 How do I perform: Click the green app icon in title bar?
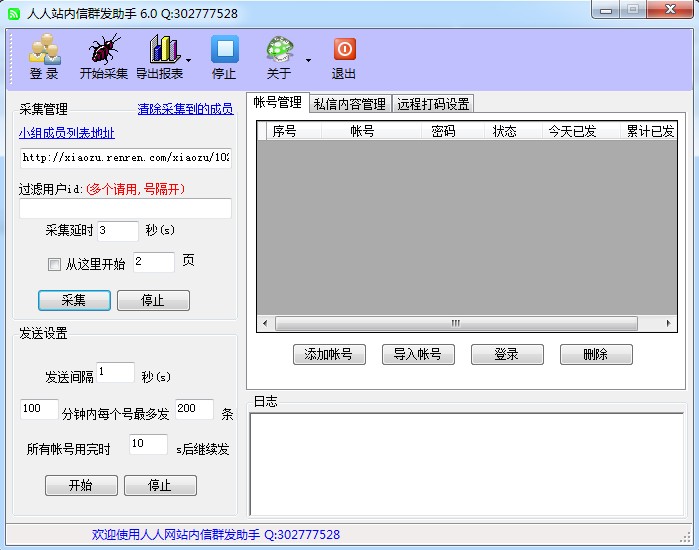(x=14, y=14)
